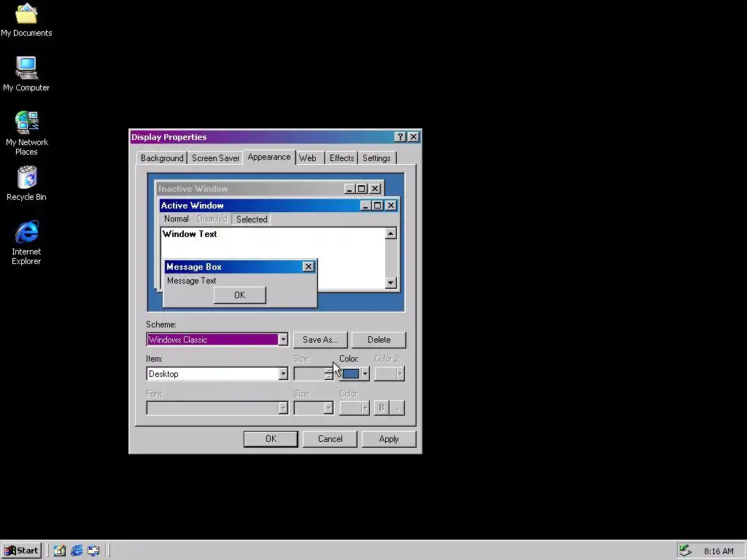Open the Start menu
The height and width of the screenshot is (560, 747).
point(21,551)
